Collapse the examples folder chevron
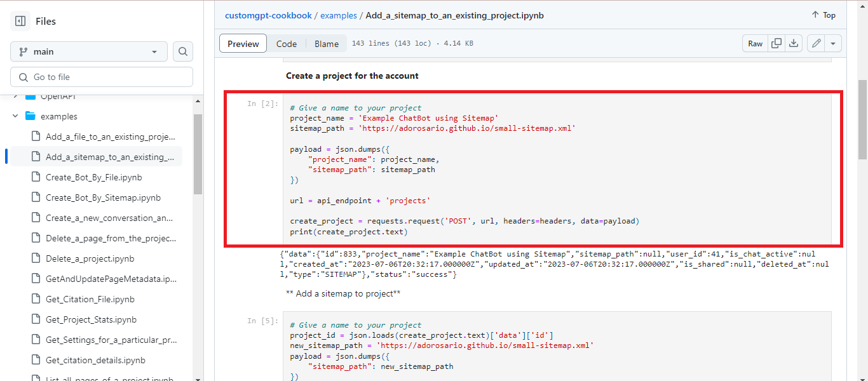The height and width of the screenshot is (381, 868). (16, 116)
